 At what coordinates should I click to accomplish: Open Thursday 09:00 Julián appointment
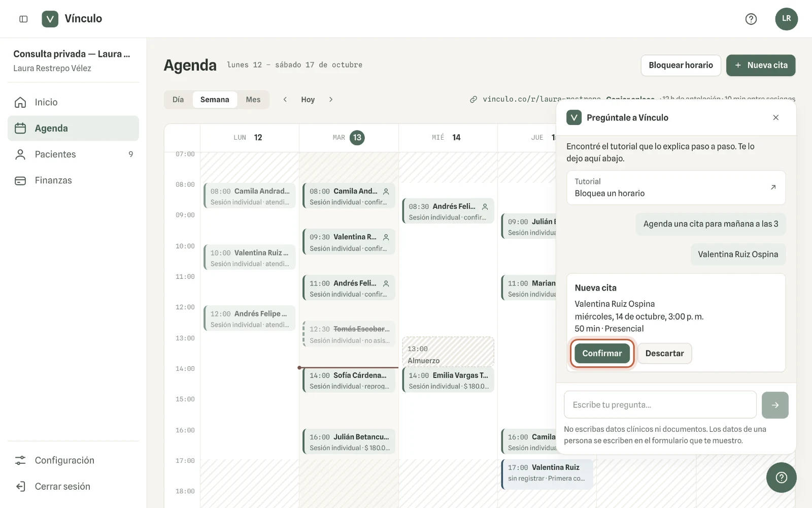[x=529, y=227]
